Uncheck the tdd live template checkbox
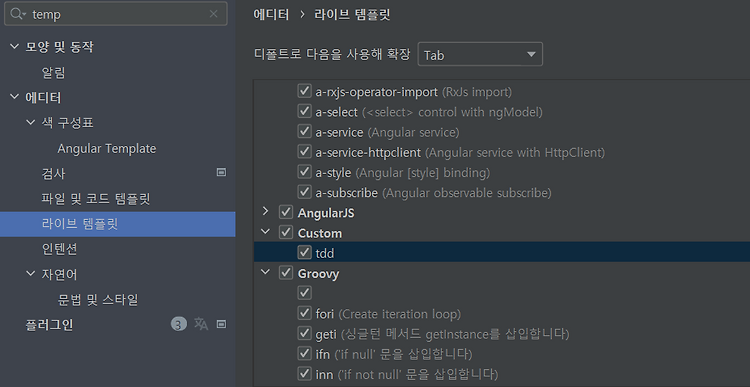This screenshot has height=387, width=750. pos(305,252)
